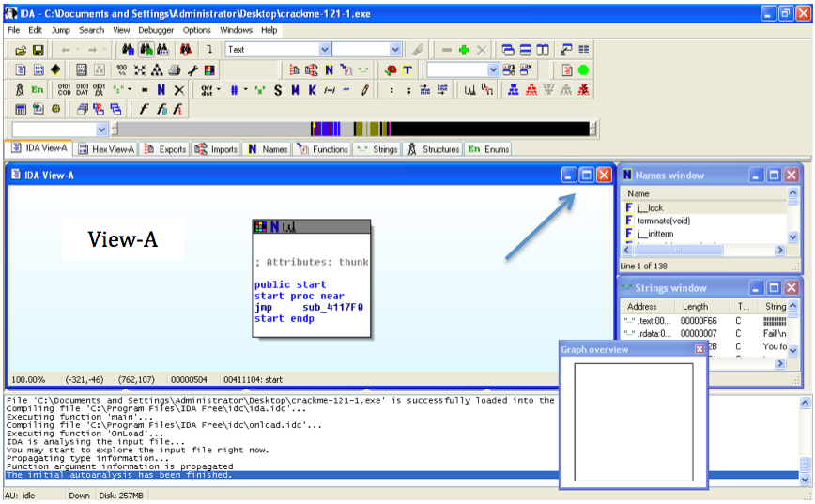Click the green plus toolbar icon
815x504 pixels.
[463, 50]
